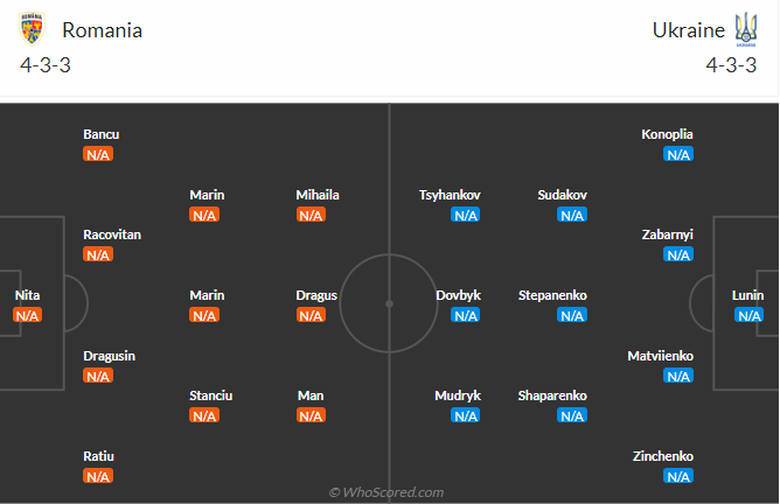Screen dimensions: 780x504
Task: Click Bancu's orange N/A rating badge
Action: point(98,155)
